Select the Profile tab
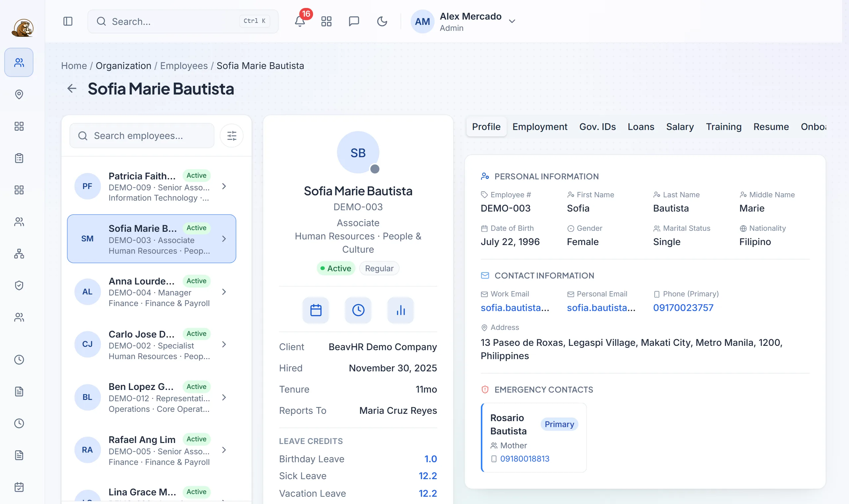The width and height of the screenshot is (849, 504). click(x=486, y=127)
